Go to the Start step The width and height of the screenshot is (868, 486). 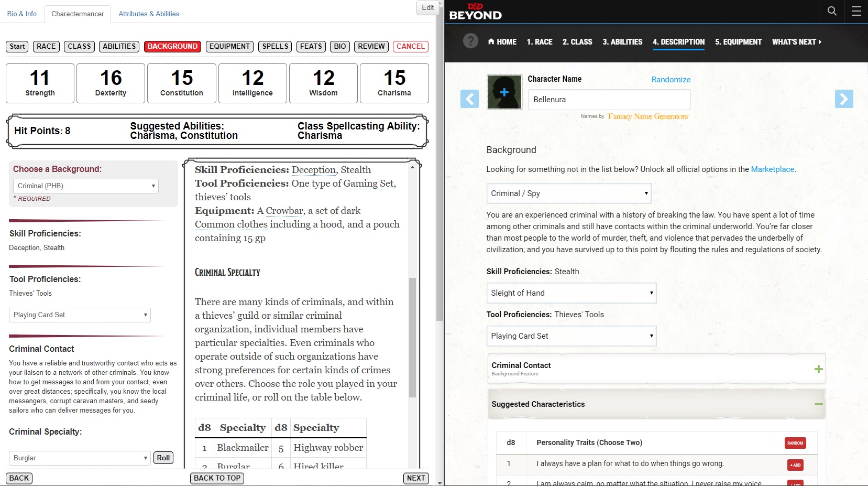(17, 46)
